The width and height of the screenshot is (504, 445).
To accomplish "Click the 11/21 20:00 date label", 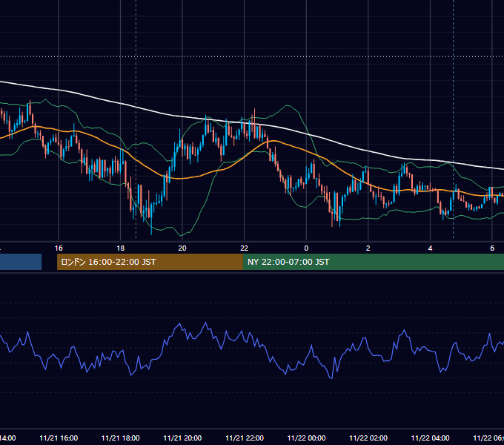I will [182, 438].
